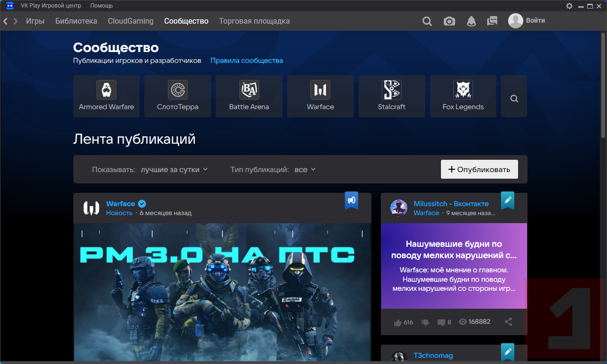Click the user avatar icon
This screenshot has height=364, width=607.
pyautogui.click(x=515, y=21)
